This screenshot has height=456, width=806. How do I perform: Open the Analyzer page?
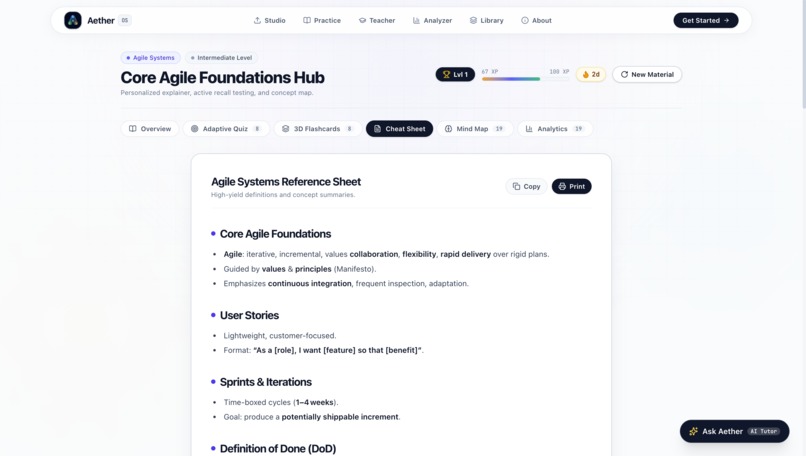point(432,21)
